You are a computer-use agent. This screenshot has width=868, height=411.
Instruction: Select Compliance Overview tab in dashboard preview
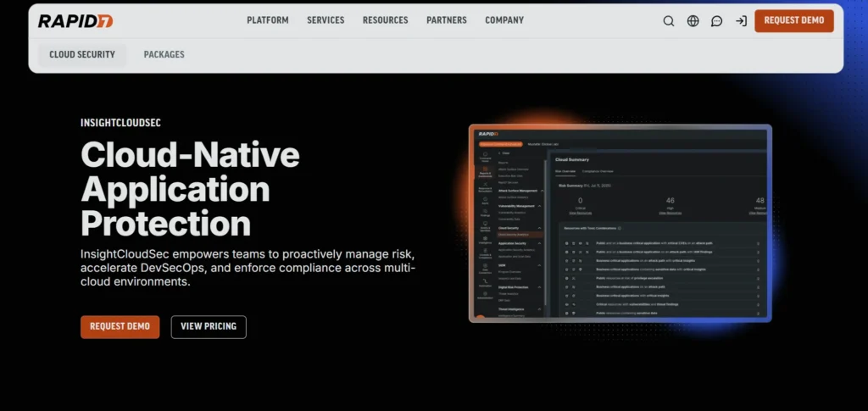[598, 171]
